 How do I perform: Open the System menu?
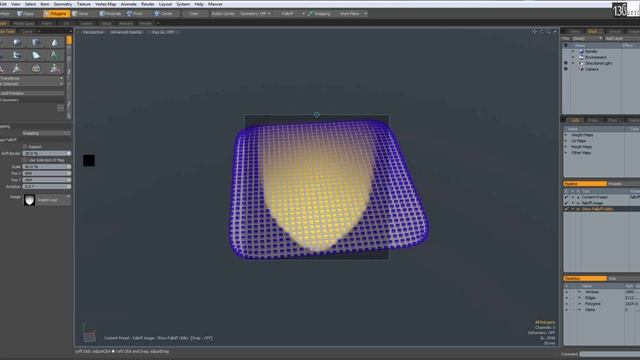point(182,4)
